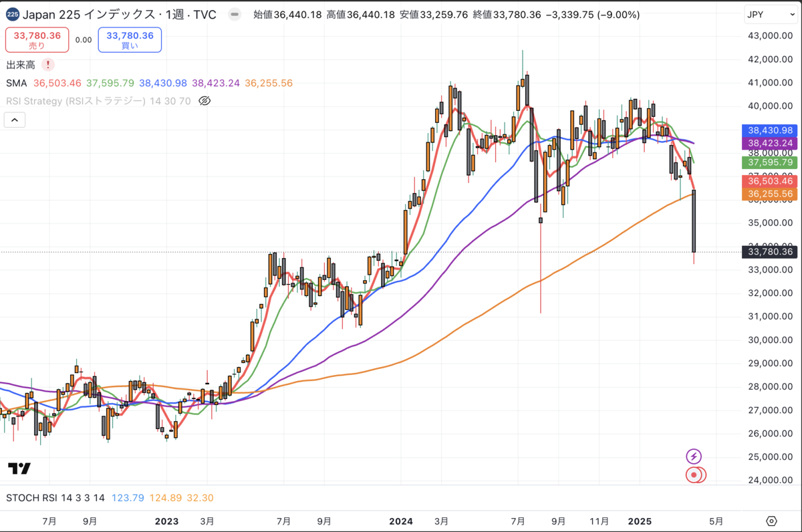
Task: Click the gray status dot beside TVC
Action: tap(234, 14)
